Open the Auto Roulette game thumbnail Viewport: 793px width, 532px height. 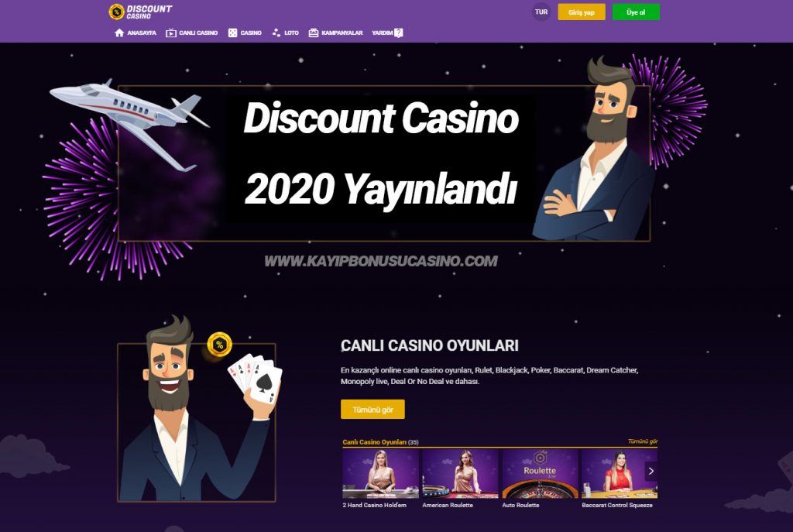click(540, 475)
